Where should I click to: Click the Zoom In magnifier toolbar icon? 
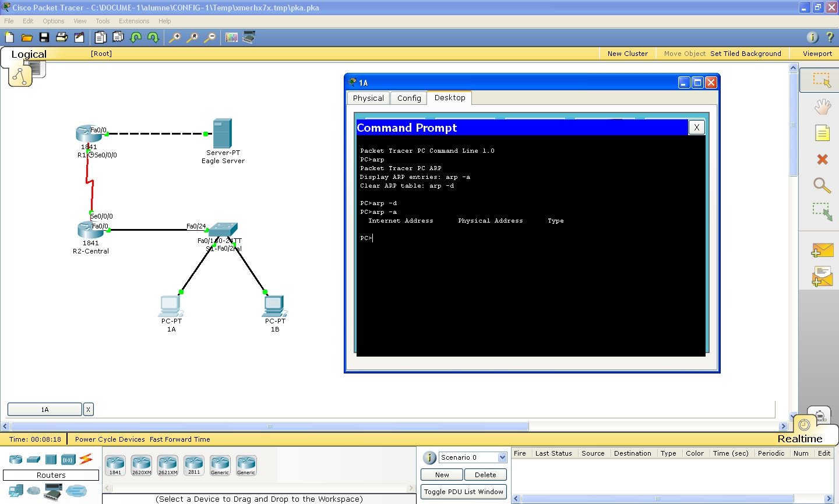[x=175, y=37]
